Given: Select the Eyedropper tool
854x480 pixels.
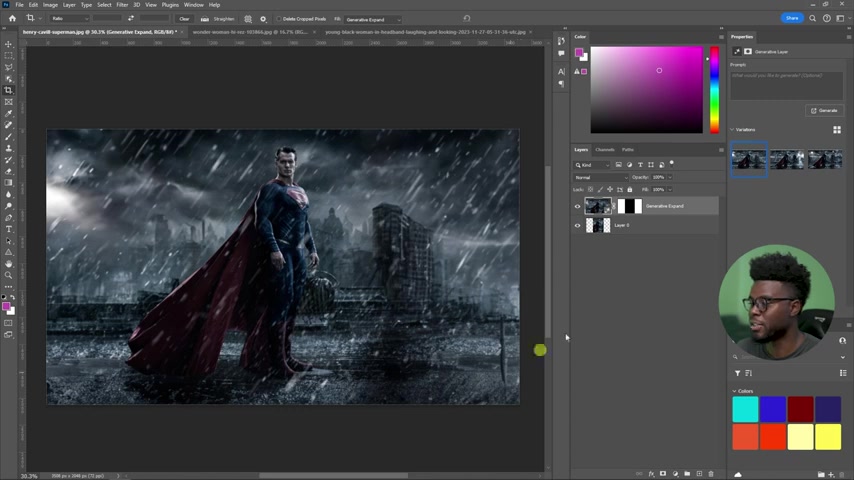Looking at the screenshot, I should tap(8, 113).
